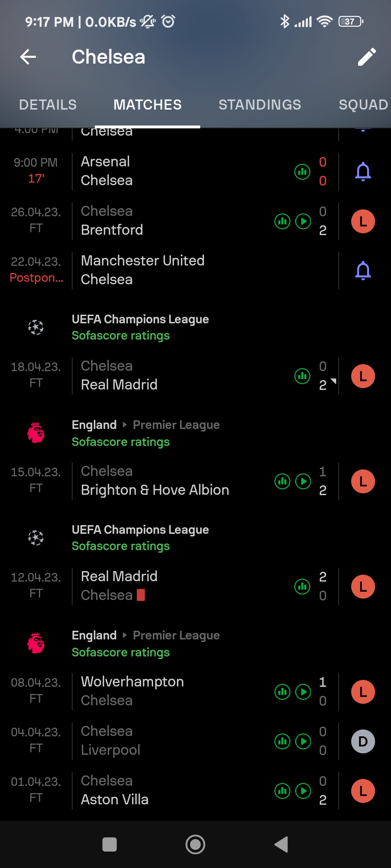The height and width of the screenshot is (868, 391).
Task: Open statistics icon for Wolverhampton vs Chelsea
Action: point(282,692)
